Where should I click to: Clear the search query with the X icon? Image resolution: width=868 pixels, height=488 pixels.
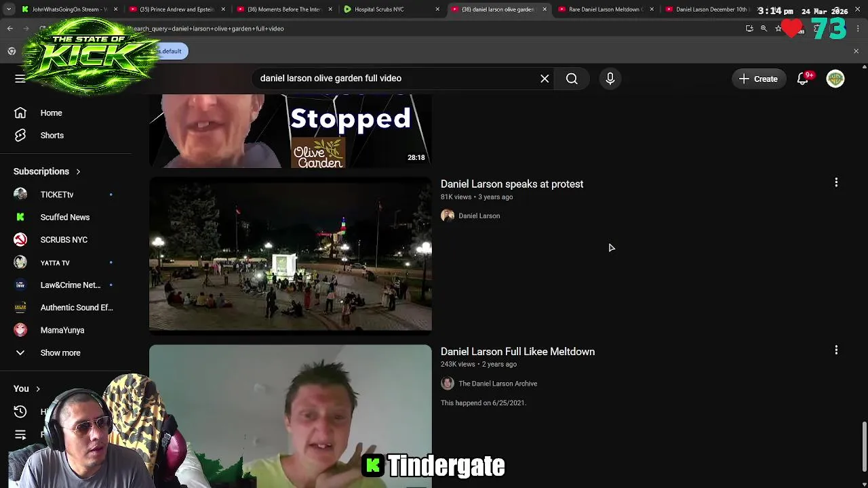click(x=545, y=79)
